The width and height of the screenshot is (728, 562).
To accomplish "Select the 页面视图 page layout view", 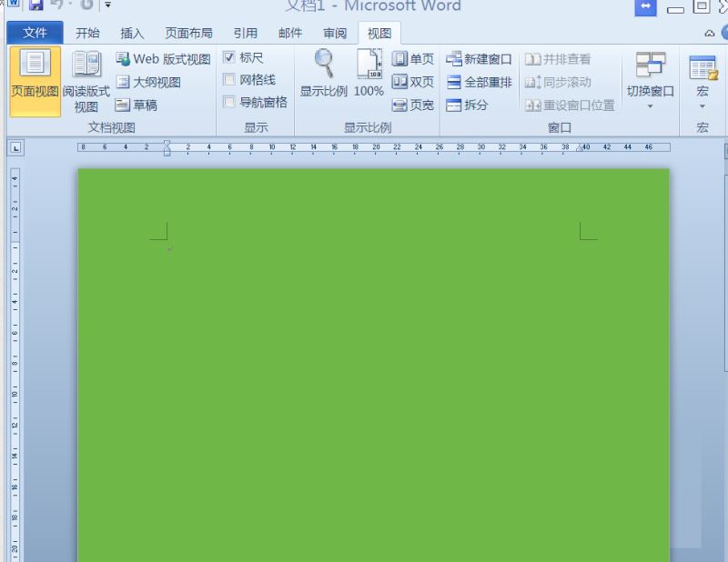I will (x=35, y=81).
